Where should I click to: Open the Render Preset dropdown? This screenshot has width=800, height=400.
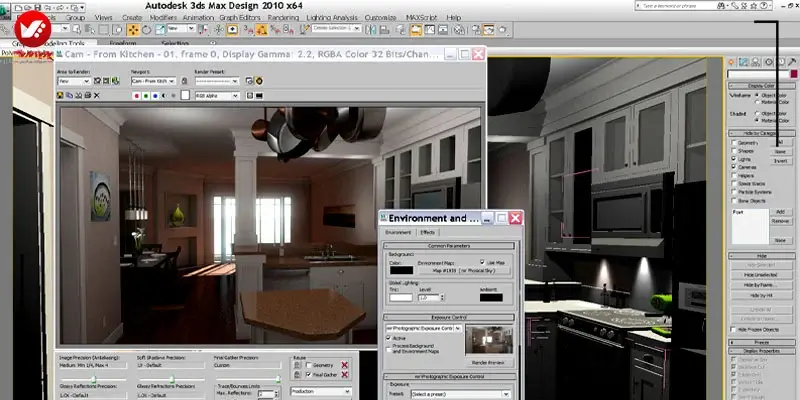[217, 81]
